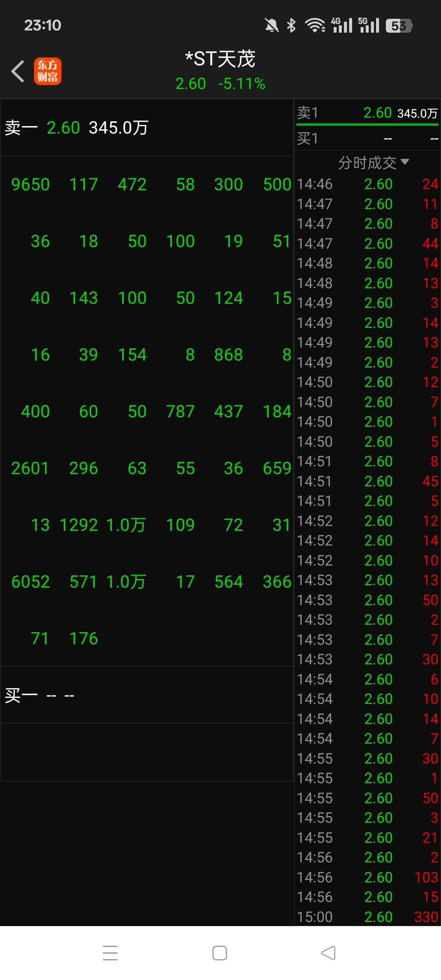Tap the Wi-Fi status icon
Screen dimensions: 441x980
point(315,25)
